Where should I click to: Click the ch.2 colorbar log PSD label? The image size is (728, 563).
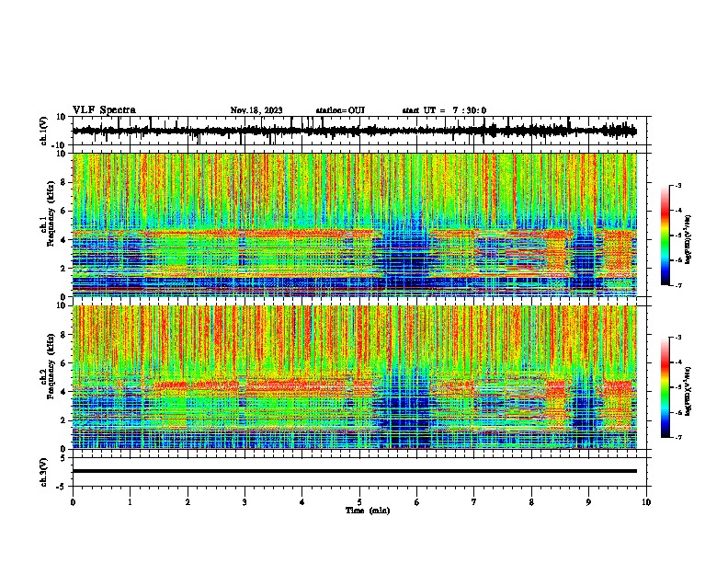(x=688, y=390)
